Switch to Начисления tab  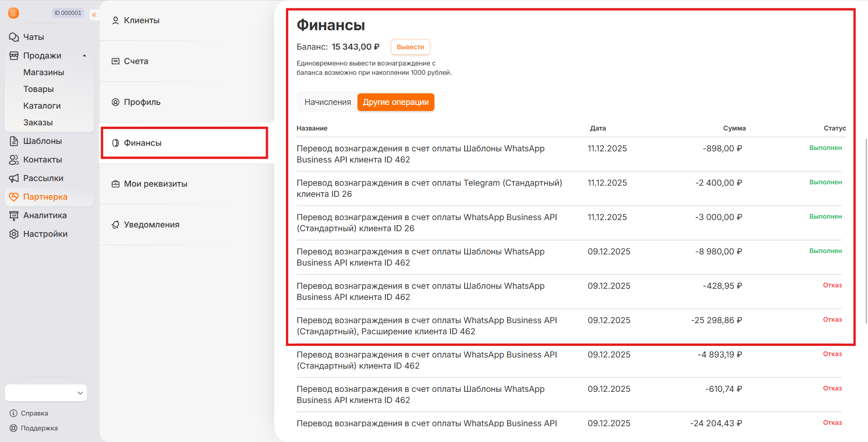coord(328,102)
